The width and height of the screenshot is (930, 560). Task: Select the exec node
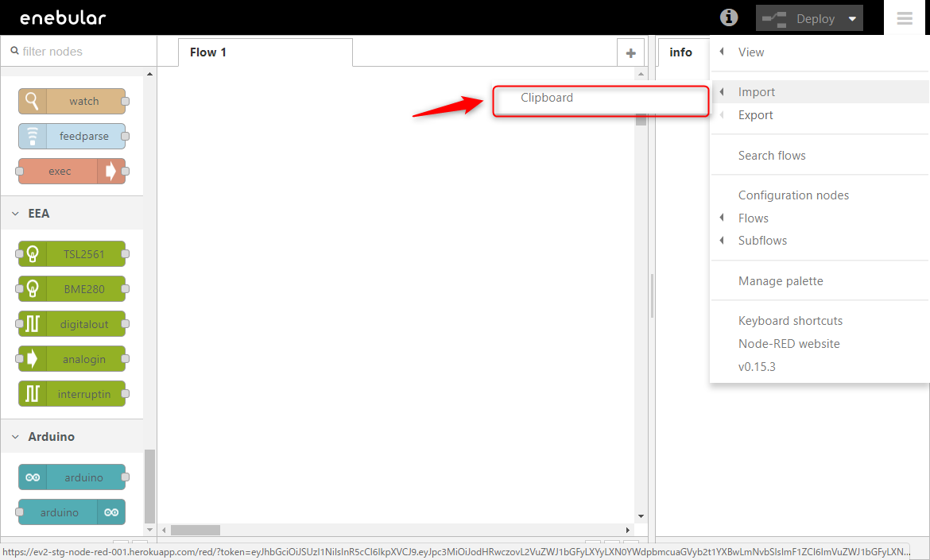point(71,172)
